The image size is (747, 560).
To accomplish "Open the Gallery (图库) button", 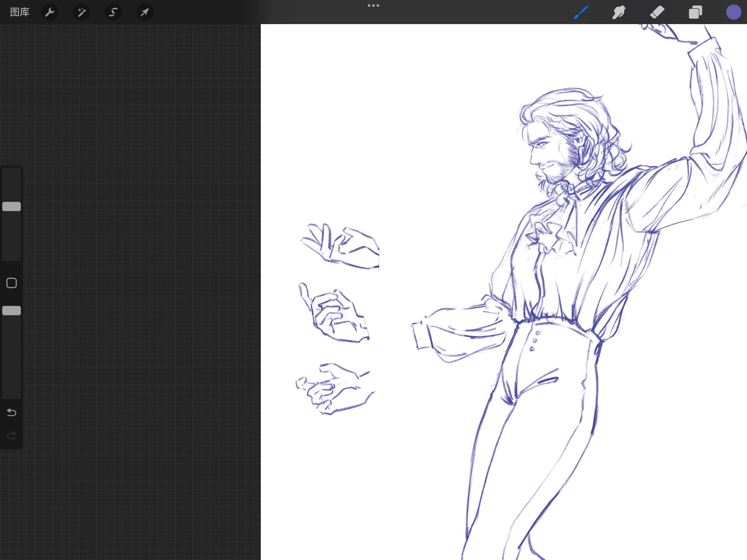I will click(20, 12).
